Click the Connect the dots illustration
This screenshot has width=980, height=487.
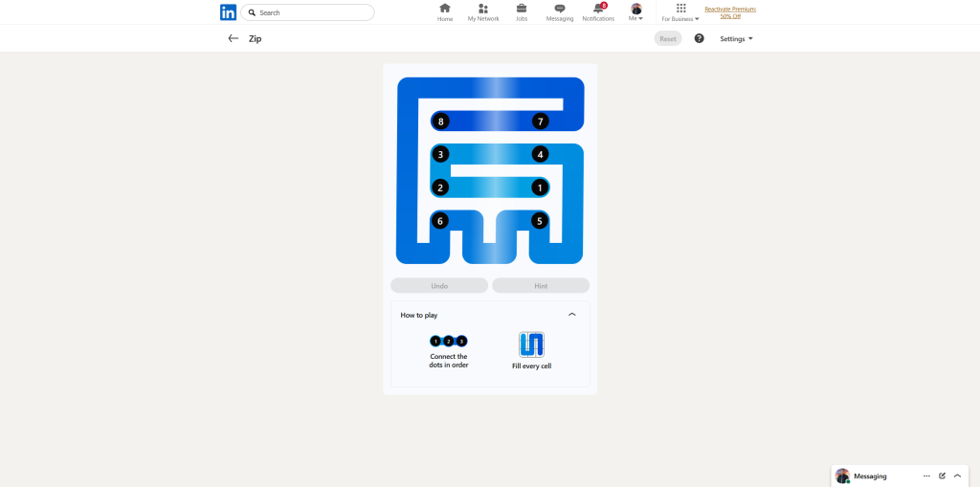pos(449,342)
